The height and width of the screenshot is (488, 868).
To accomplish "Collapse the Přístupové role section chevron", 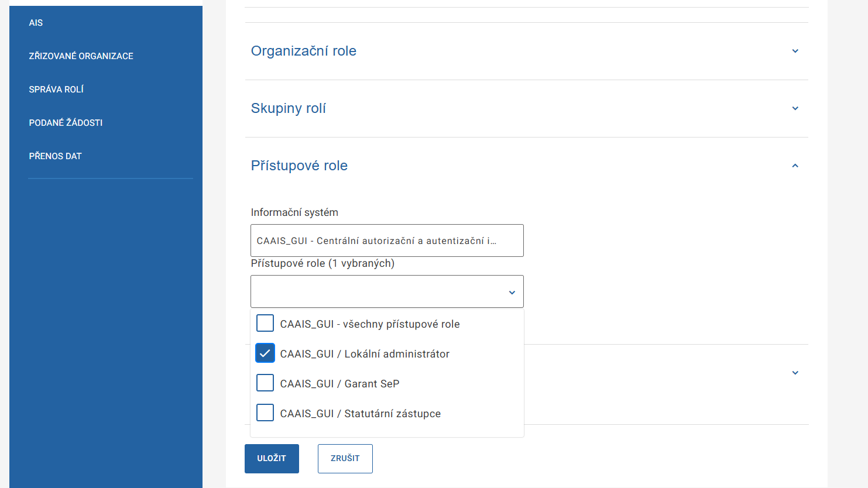I will point(795,166).
